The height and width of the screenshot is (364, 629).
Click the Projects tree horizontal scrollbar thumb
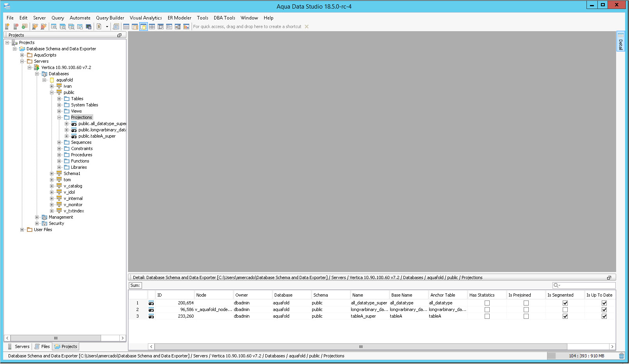(56, 338)
